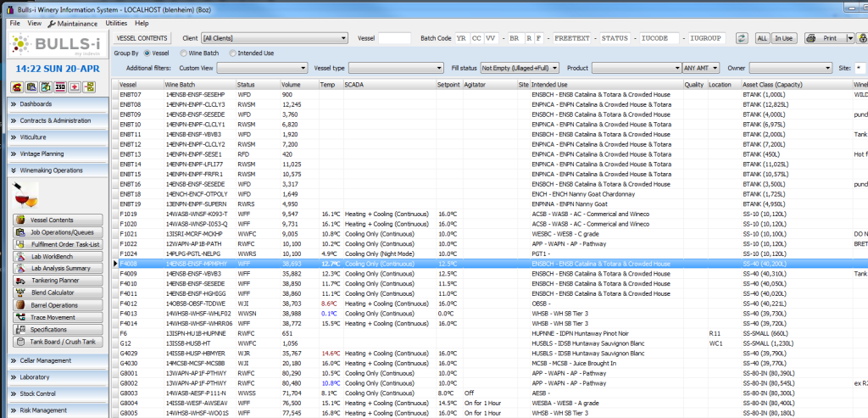Open the Help menu

point(142,23)
